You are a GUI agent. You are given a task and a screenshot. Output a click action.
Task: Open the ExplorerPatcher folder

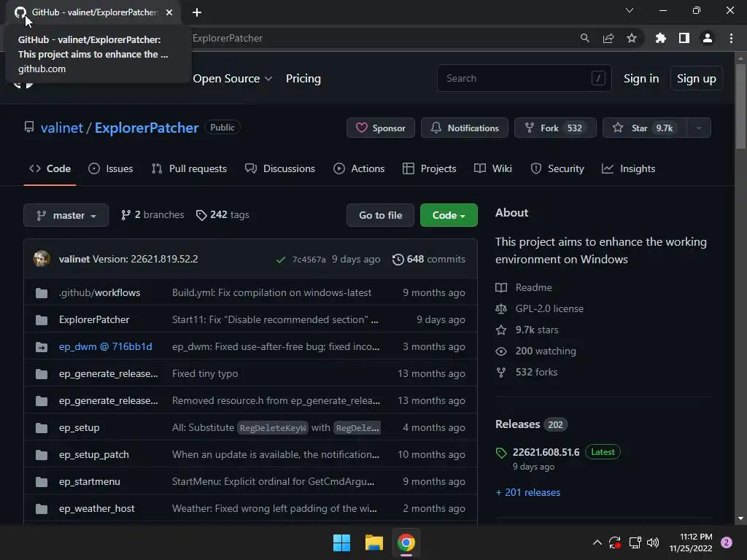94,320
